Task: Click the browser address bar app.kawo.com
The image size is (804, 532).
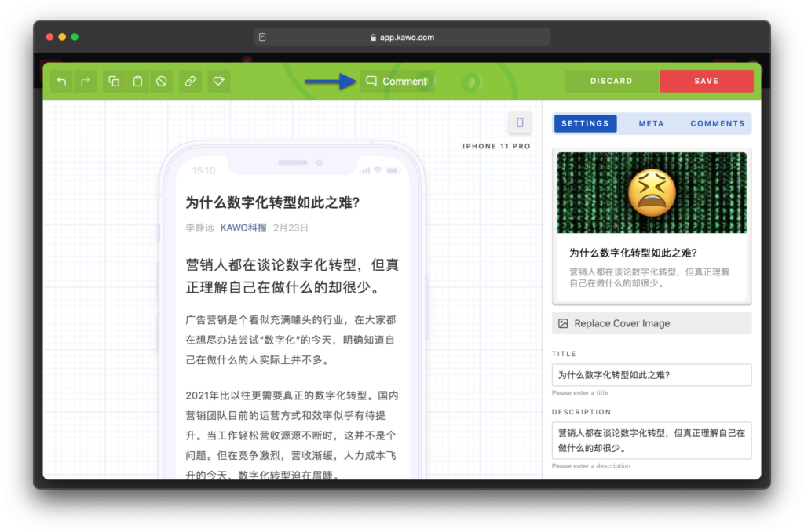Action: (401, 37)
